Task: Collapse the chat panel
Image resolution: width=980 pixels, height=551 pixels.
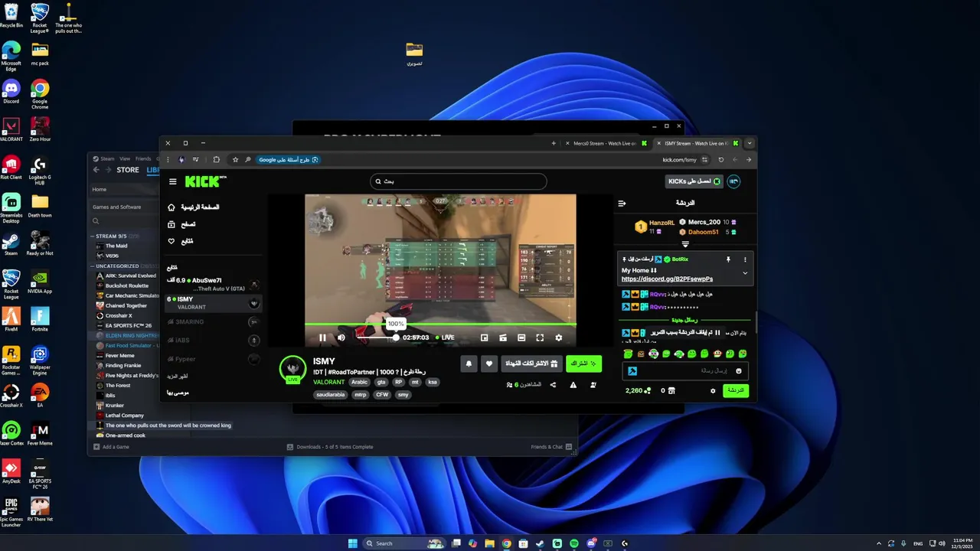Action: tap(622, 204)
